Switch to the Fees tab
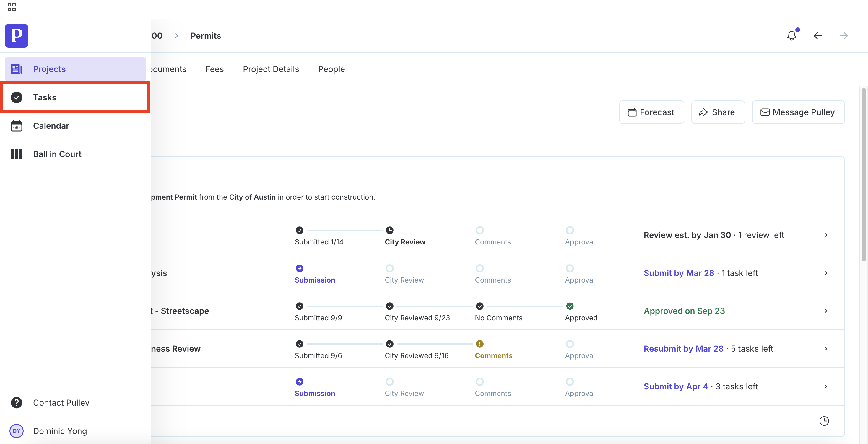868x444 pixels. (x=214, y=69)
